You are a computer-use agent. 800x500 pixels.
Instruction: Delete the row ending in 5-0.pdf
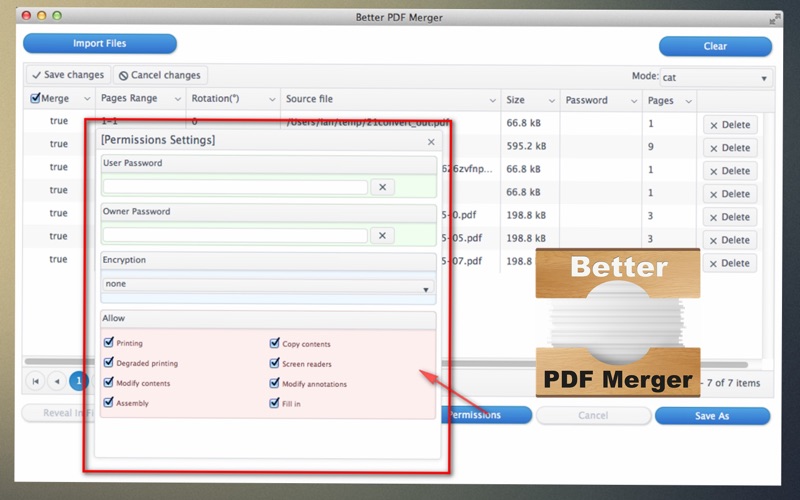(x=730, y=217)
